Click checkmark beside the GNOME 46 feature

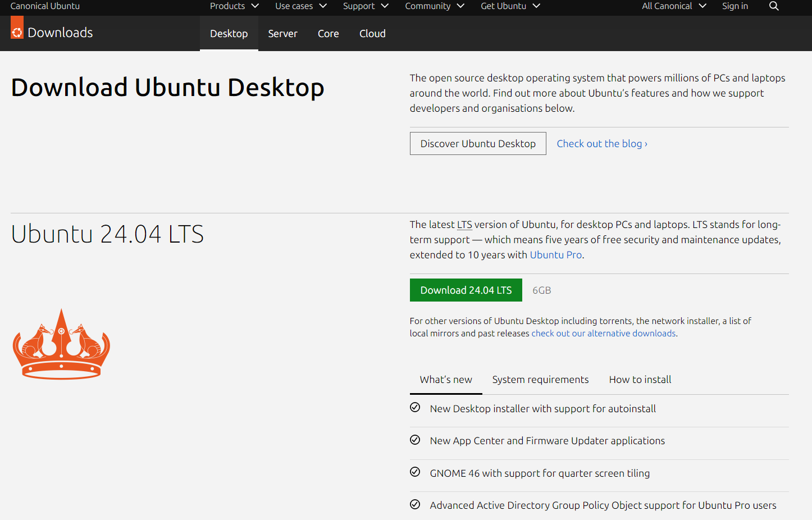point(415,472)
